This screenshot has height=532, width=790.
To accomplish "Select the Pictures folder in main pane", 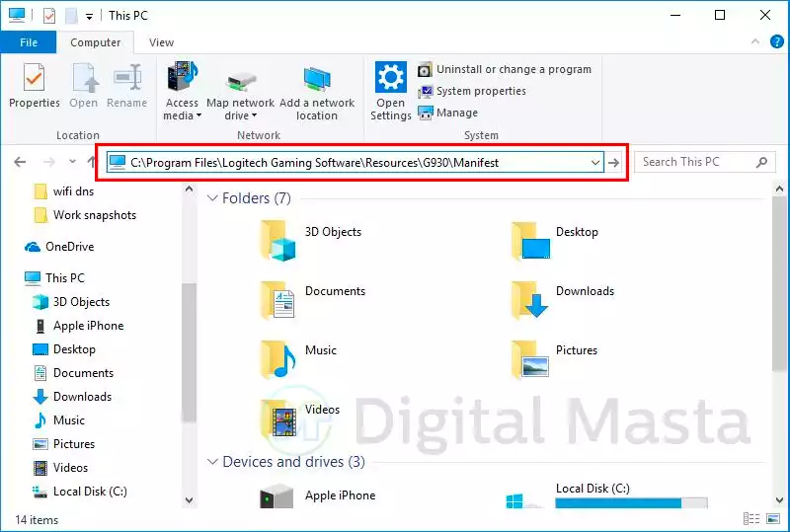I will [554, 359].
